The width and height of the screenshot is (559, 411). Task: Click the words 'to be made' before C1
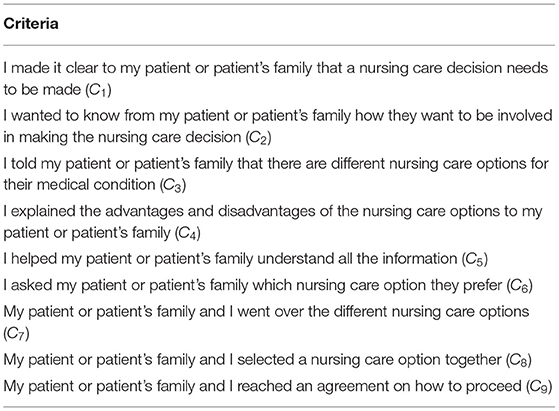click(x=42, y=90)
